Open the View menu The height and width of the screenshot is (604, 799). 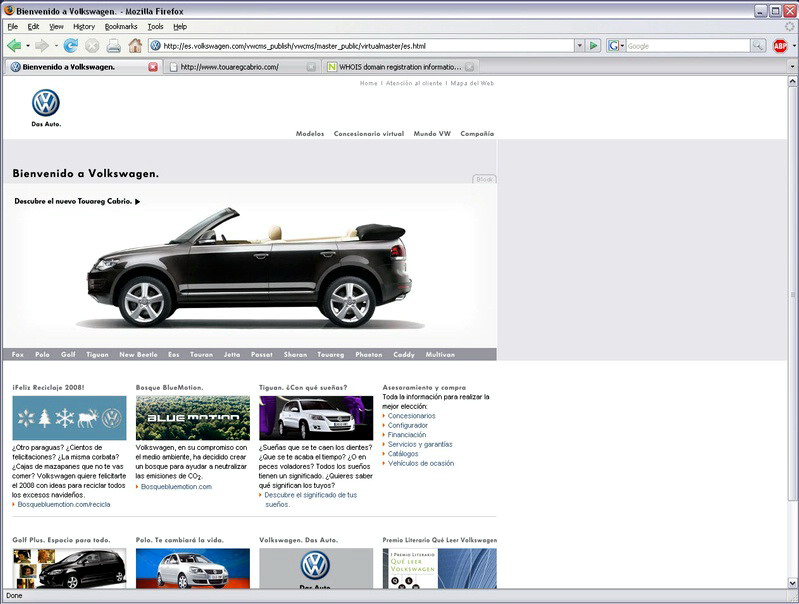[56, 27]
